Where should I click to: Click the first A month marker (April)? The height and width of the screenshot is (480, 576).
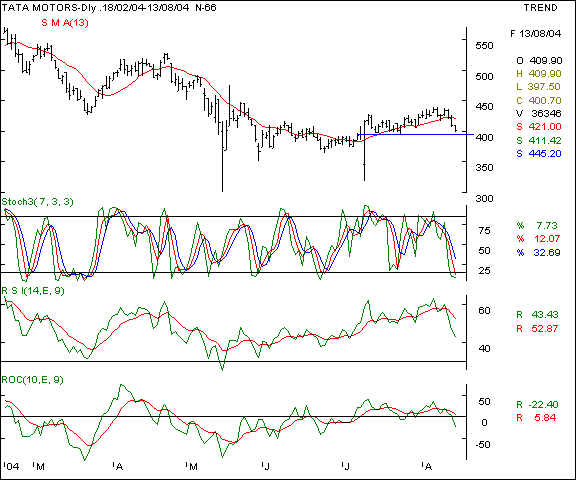click(119, 467)
